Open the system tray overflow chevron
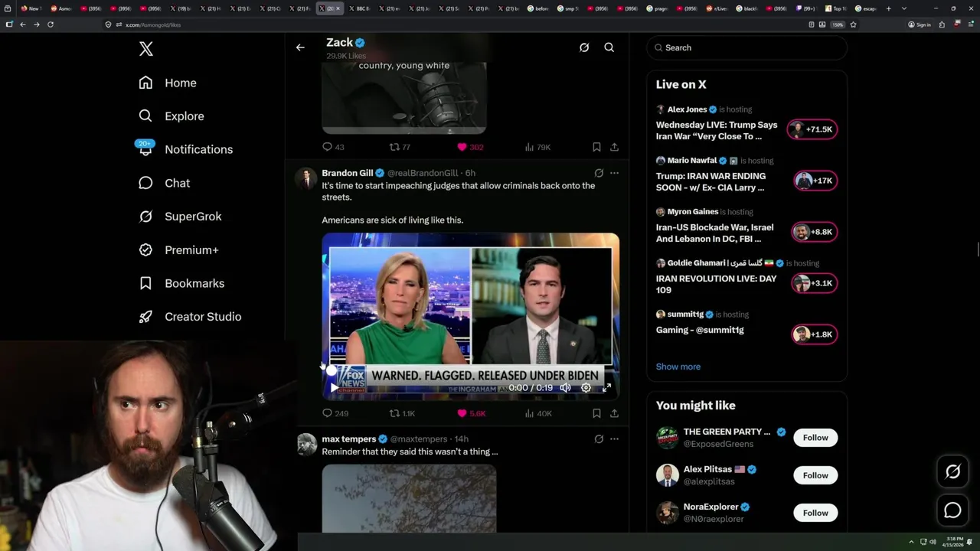The width and height of the screenshot is (980, 551). pyautogui.click(x=911, y=542)
